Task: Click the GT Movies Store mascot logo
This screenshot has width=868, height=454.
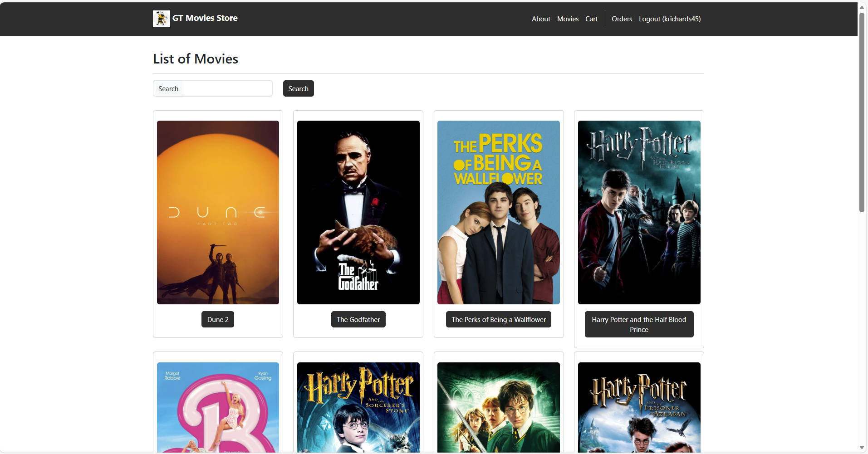Action: (x=161, y=19)
